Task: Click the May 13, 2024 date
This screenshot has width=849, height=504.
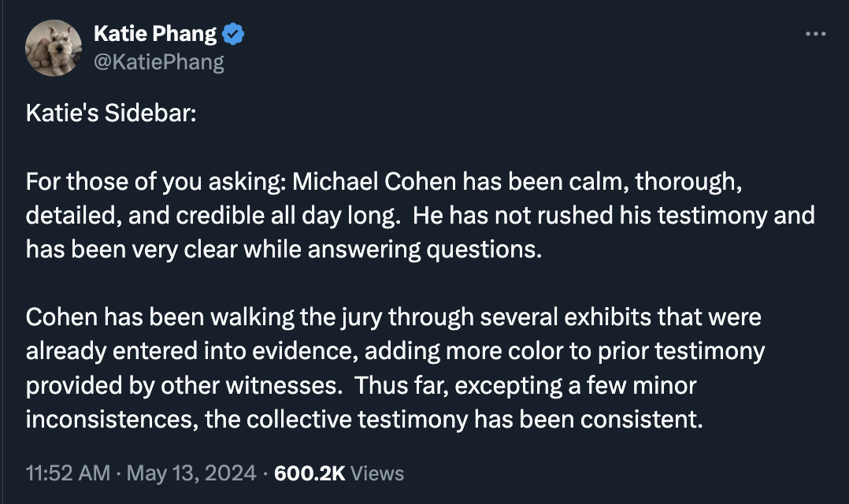Action: pos(191,473)
